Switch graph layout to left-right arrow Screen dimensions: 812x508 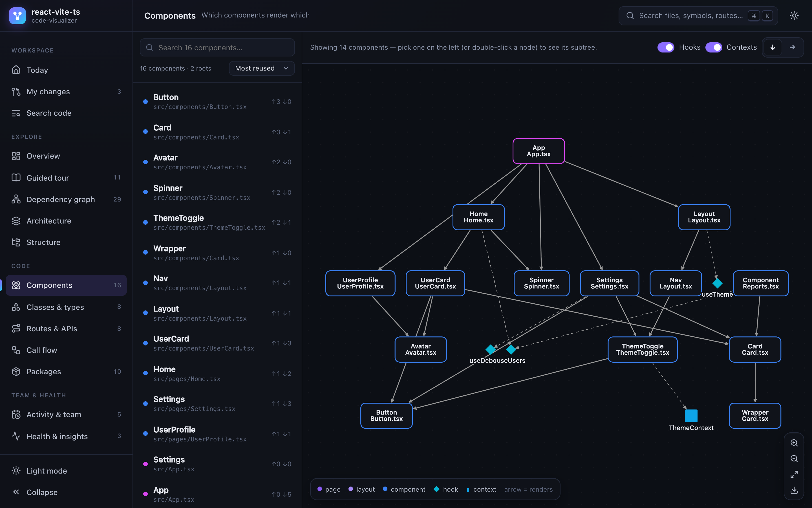click(792, 47)
